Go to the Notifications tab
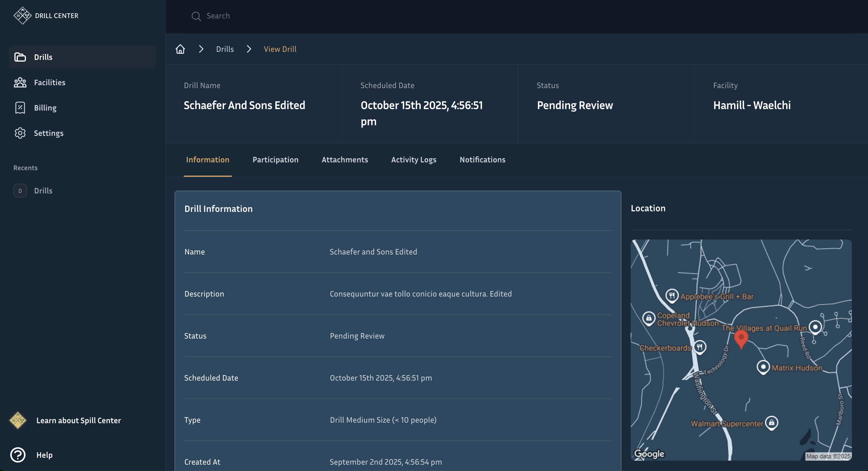This screenshot has height=471, width=868. [x=482, y=160]
